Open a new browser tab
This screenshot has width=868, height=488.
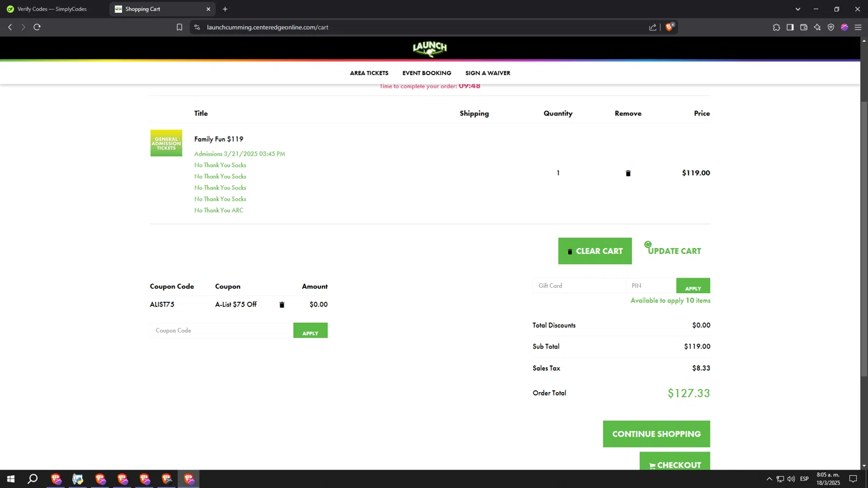point(225,9)
